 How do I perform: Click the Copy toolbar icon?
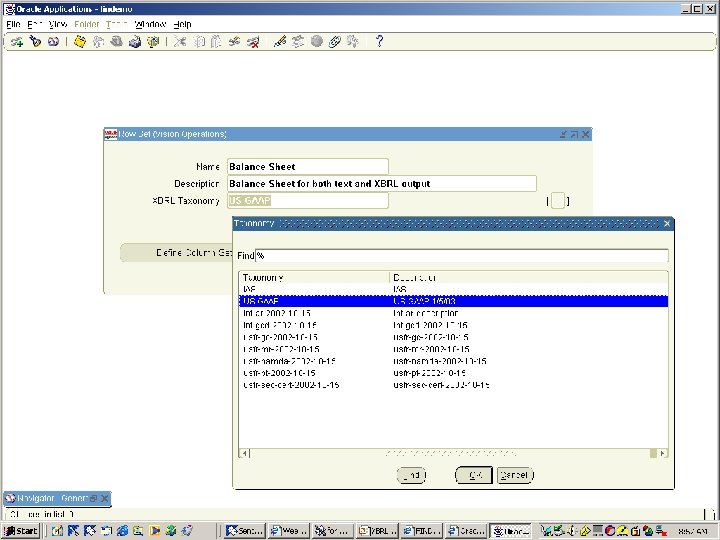[198, 42]
